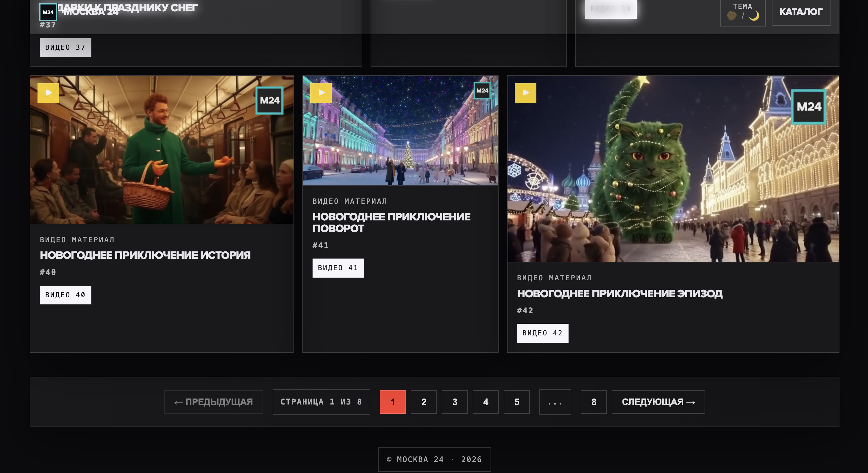
Task: Open the giant green cat thumbnail
Action: tap(673, 169)
